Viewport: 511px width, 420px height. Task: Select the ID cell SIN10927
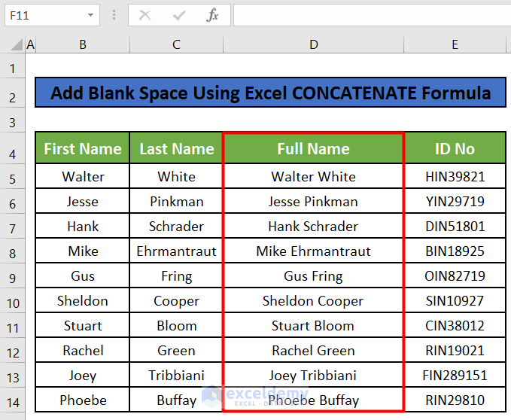click(455, 300)
